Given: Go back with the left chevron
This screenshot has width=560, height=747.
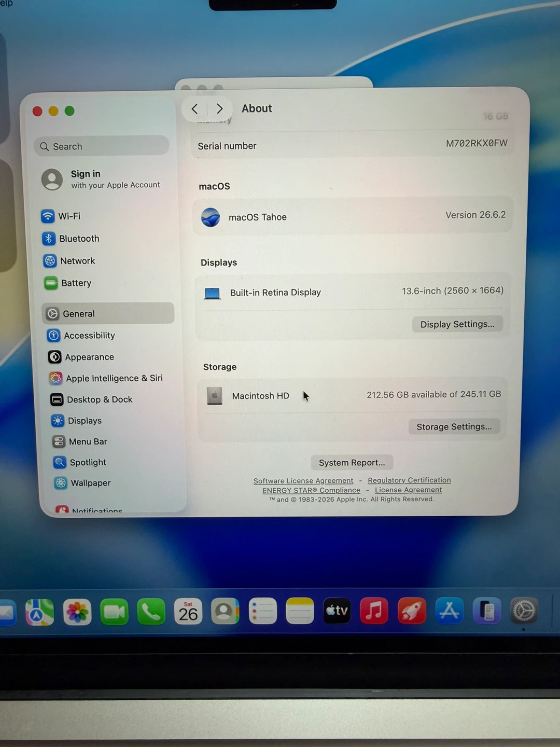Looking at the screenshot, I should pyautogui.click(x=195, y=109).
